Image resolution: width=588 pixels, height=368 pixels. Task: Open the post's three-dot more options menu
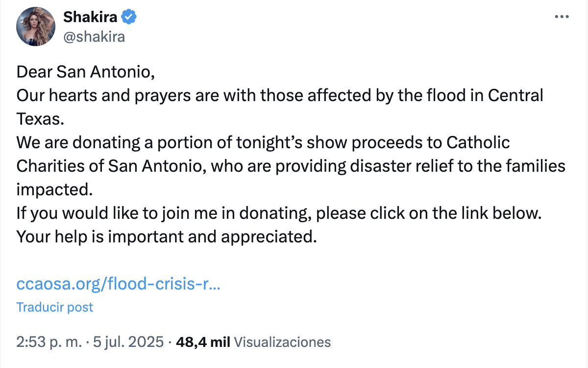562,17
